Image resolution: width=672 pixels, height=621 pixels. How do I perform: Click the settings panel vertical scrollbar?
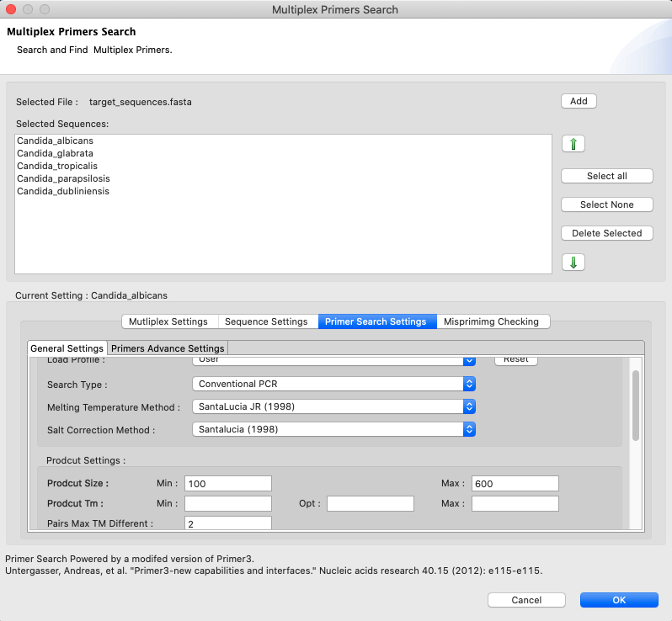636,406
